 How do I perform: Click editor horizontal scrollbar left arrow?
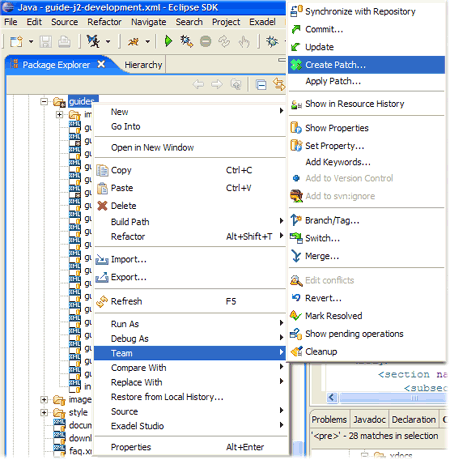click(332, 397)
